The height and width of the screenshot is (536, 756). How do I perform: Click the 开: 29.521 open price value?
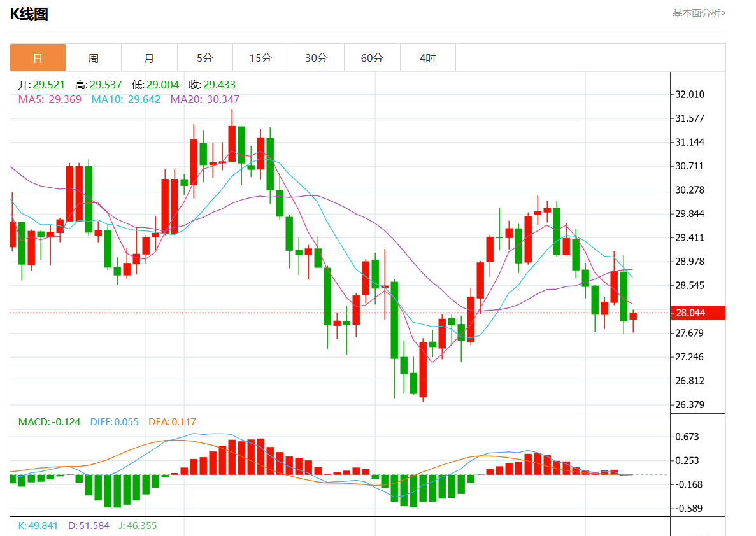41,85
